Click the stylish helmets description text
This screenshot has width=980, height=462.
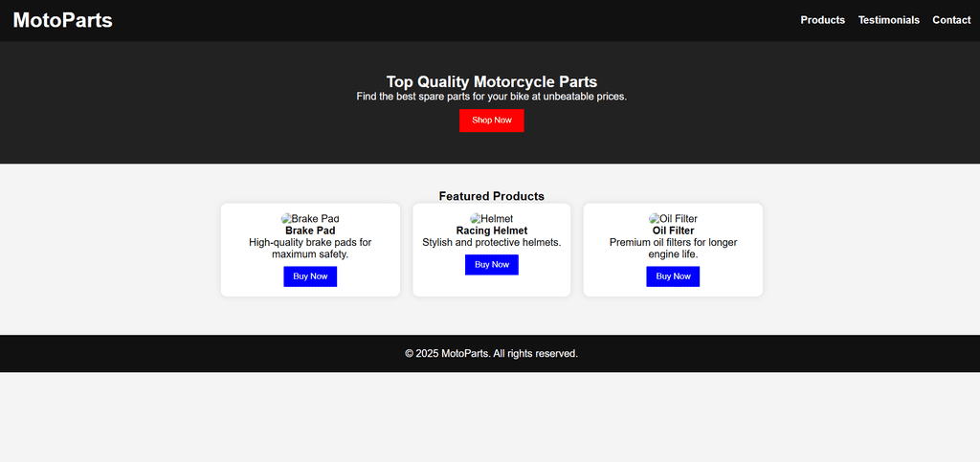(491, 242)
